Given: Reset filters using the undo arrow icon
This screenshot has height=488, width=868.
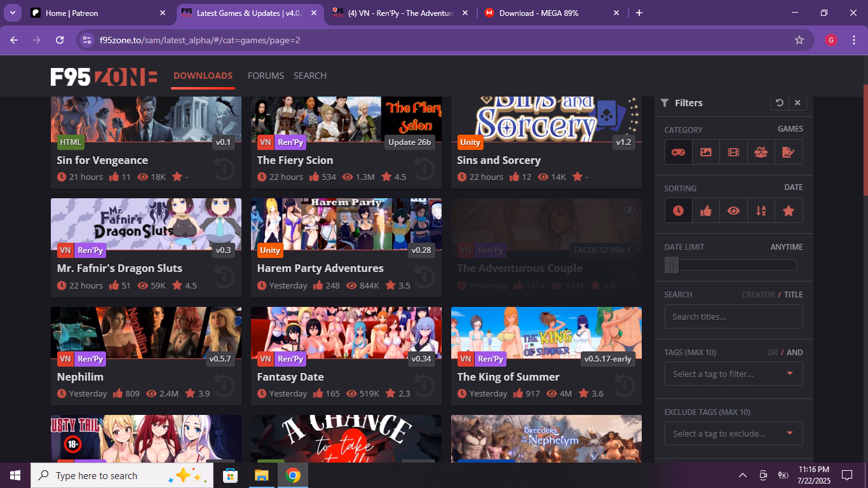Looking at the screenshot, I should (779, 102).
